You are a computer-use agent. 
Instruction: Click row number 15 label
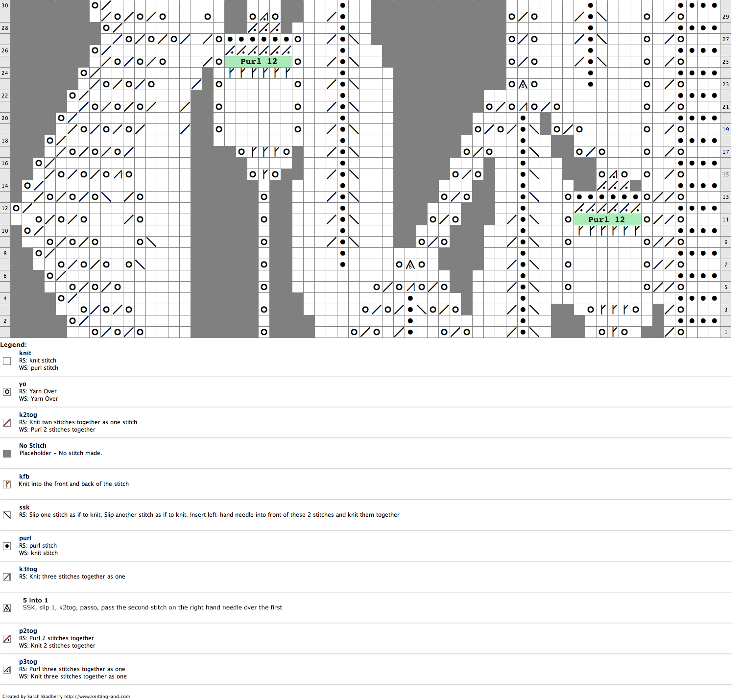point(725,174)
